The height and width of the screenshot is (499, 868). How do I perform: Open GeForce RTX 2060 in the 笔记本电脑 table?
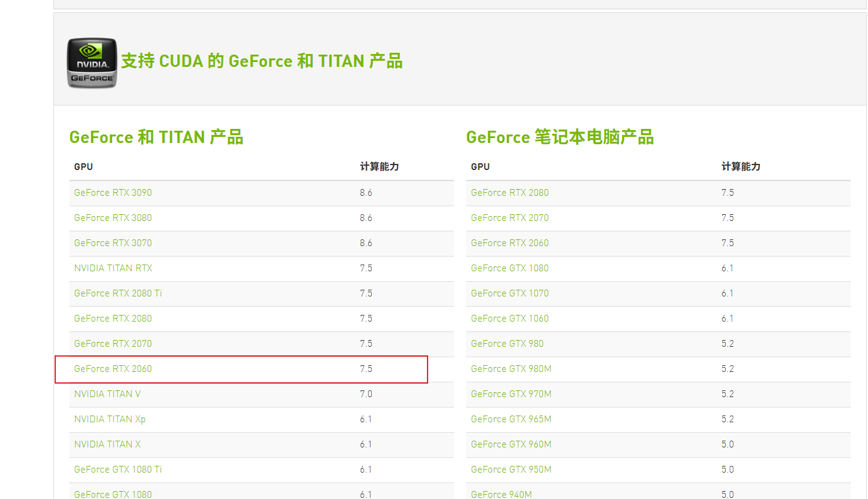[510, 243]
